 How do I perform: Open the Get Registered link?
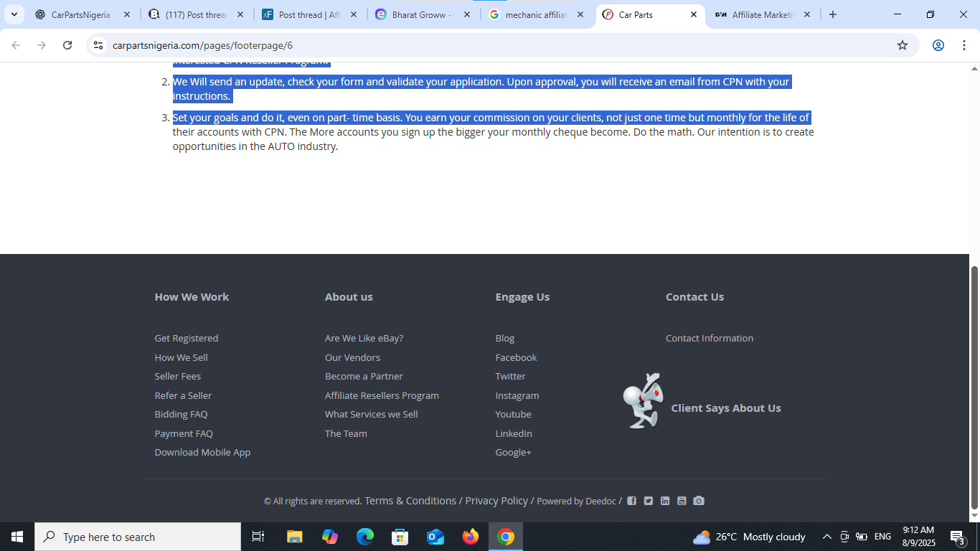(x=187, y=338)
